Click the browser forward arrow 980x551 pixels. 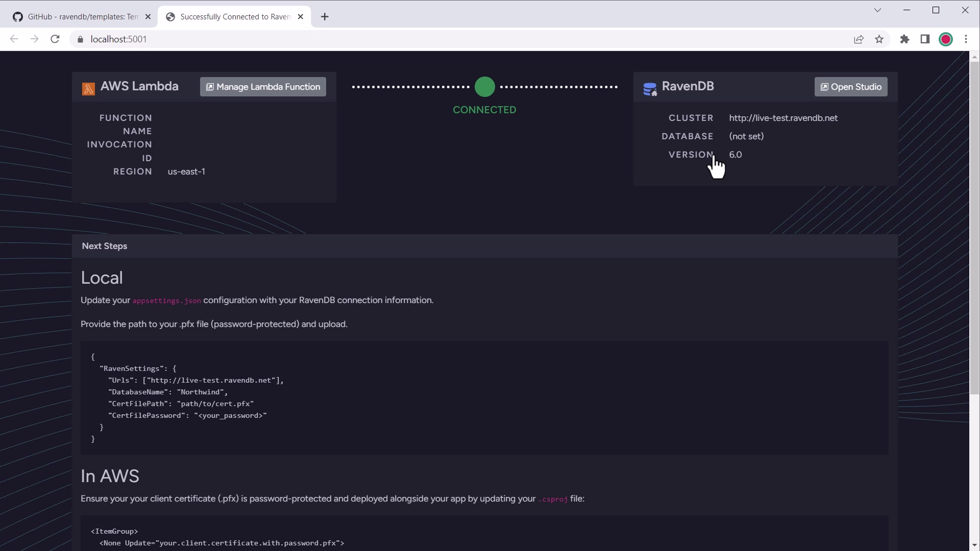[x=34, y=39]
